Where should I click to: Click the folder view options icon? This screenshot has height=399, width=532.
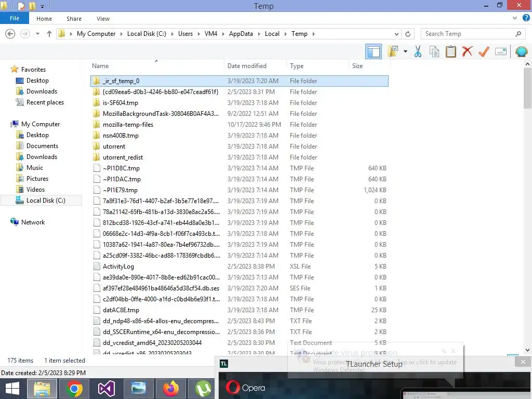point(394,51)
